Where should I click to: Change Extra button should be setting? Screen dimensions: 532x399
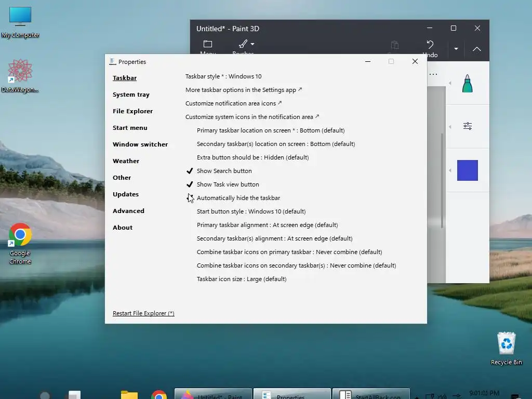coord(253,157)
